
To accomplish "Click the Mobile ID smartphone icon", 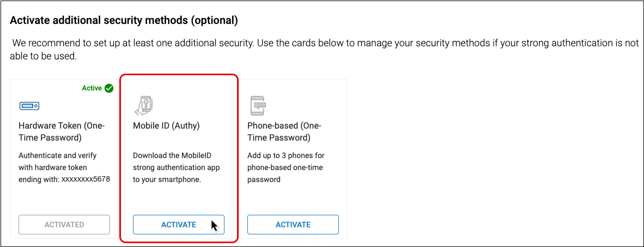I will 145,105.
